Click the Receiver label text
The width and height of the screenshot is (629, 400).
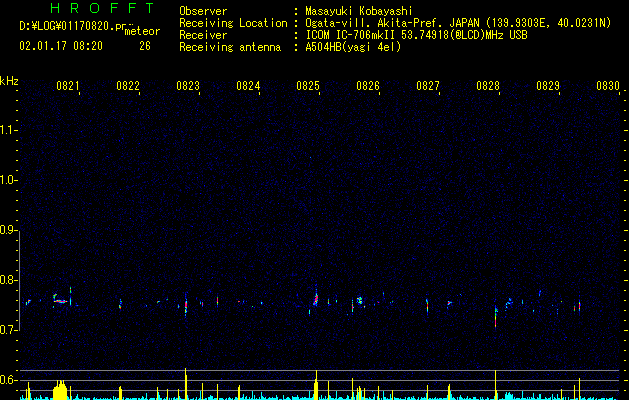(203, 35)
